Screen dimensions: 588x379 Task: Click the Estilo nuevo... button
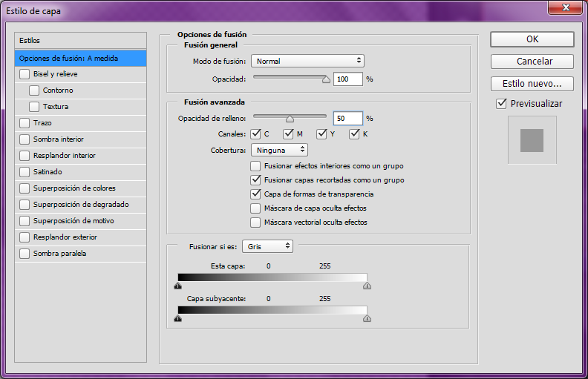(532, 84)
